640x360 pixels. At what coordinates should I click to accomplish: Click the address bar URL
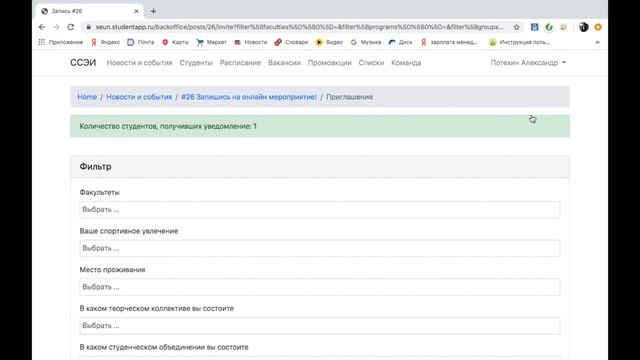299,27
